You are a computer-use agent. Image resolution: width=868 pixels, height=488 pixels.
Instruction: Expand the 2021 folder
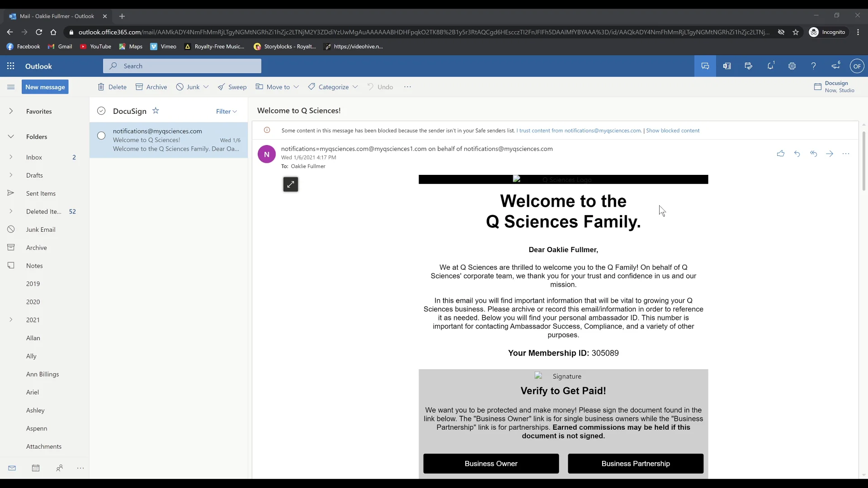point(11,320)
